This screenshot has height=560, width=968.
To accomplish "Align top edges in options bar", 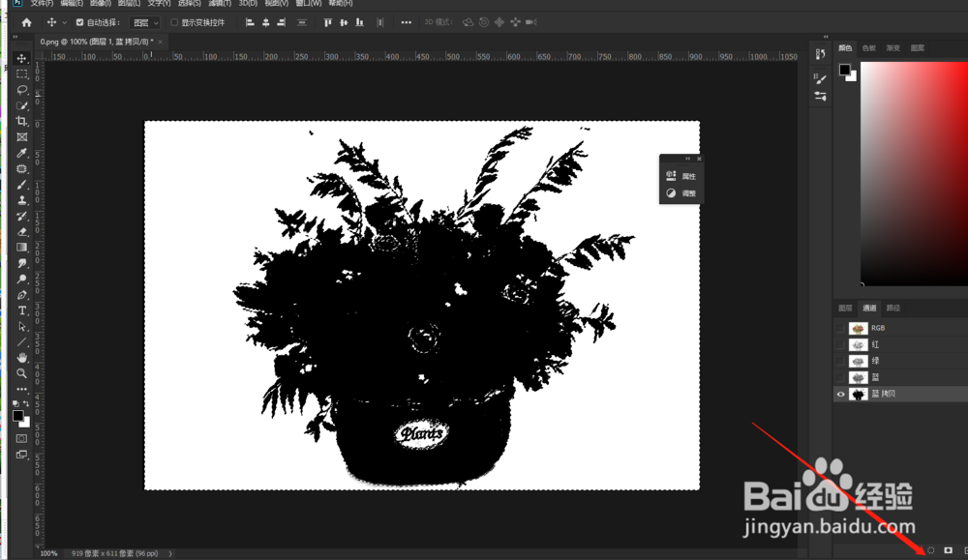I will [328, 23].
